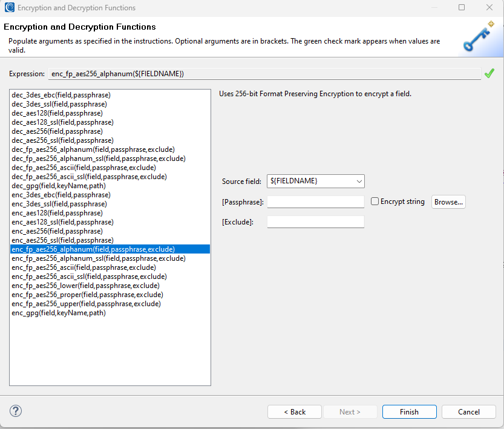Select enc_aes256_ssl function entry
This screenshot has height=429, width=504.
point(62,240)
